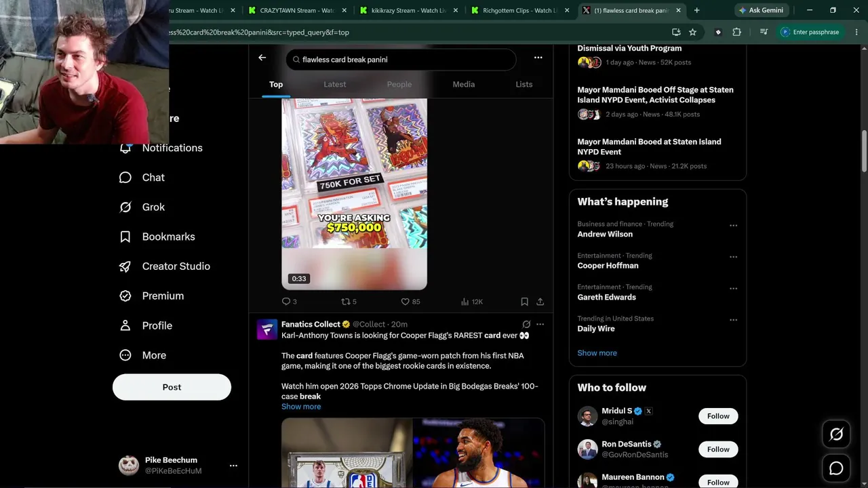Open the Andrew Wilson trend
Viewport: 868px width, 488px height.
(605, 235)
